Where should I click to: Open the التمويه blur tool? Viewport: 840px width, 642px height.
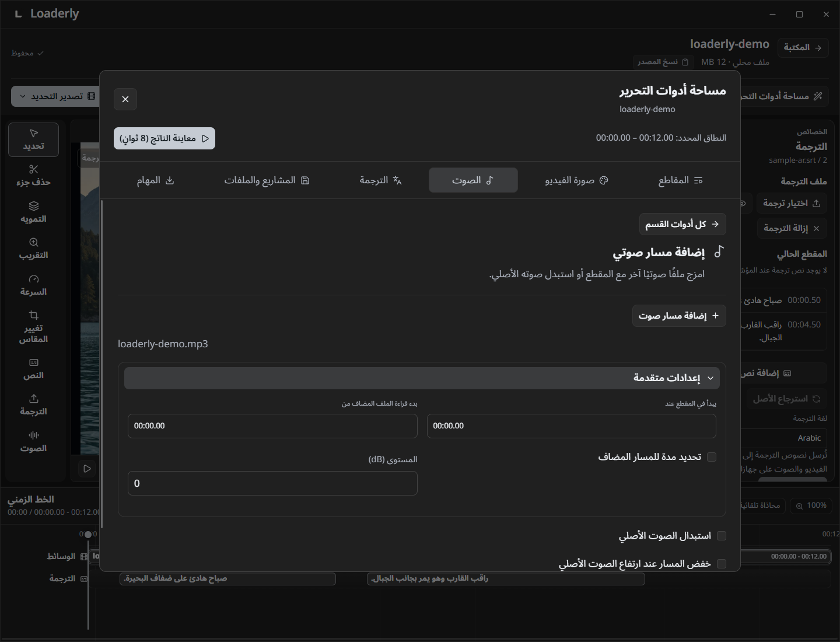tap(33, 212)
